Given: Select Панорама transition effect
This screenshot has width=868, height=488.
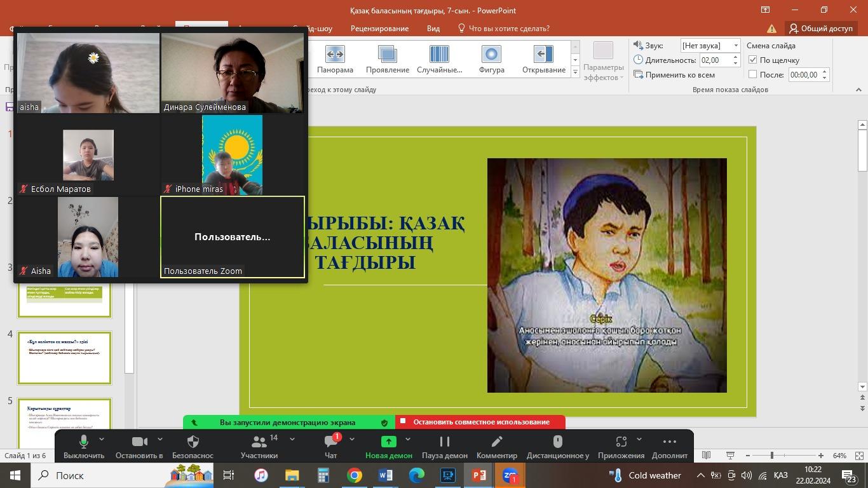Looking at the screenshot, I should click(x=335, y=59).
